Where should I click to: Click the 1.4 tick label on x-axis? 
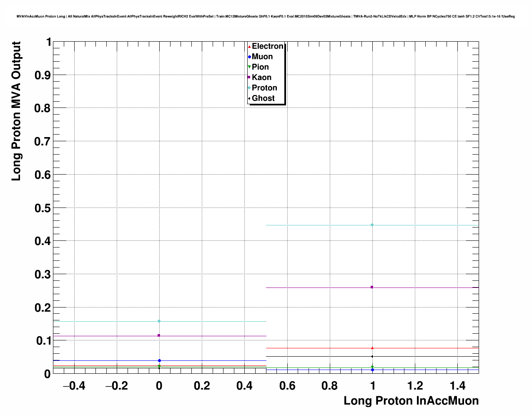click(x=457, y=386)
